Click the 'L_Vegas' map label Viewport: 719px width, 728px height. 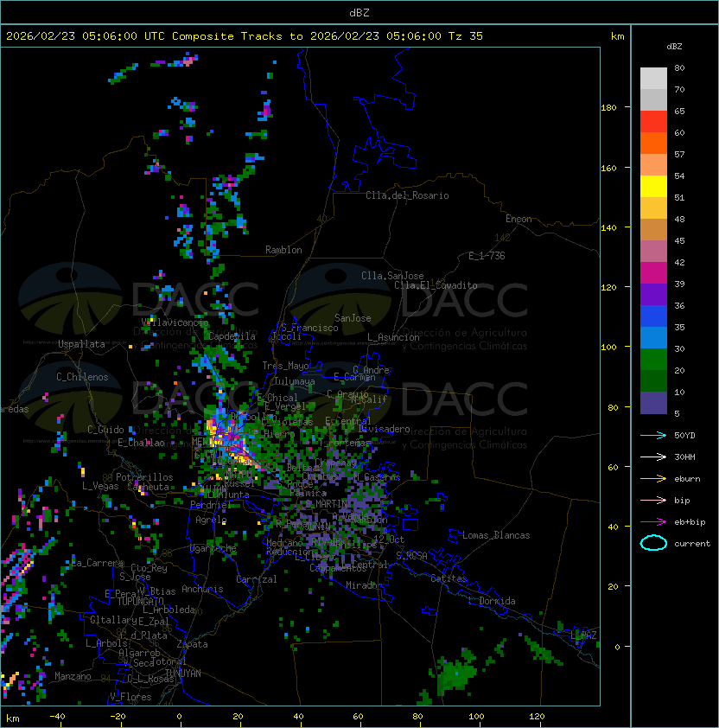[100, 486]
